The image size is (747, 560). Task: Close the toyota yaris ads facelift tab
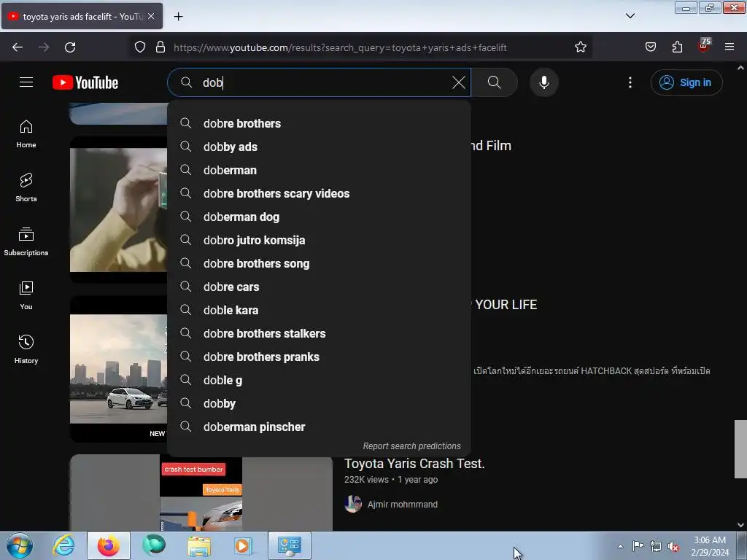click(x=151, y=16)
